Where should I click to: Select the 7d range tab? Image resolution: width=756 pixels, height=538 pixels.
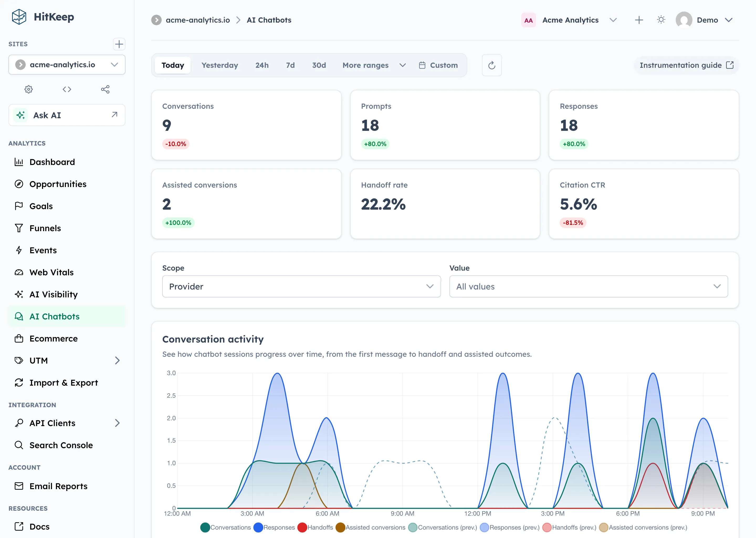(x=290, y=65)
